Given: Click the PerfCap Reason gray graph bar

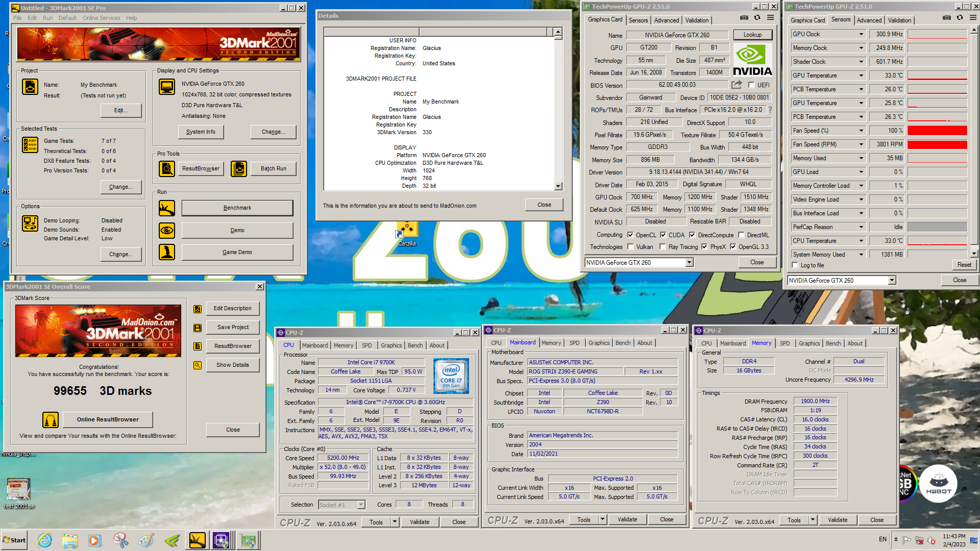Looking at the screenshot, I should (x=937, y=227).
